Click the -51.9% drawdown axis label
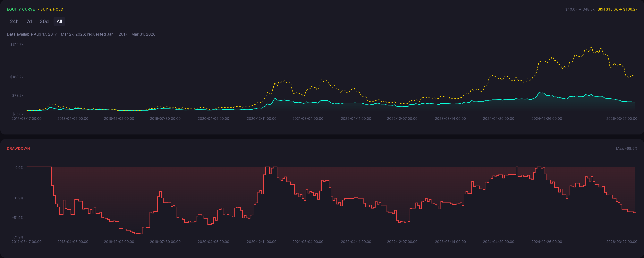 tap(18, 218)
